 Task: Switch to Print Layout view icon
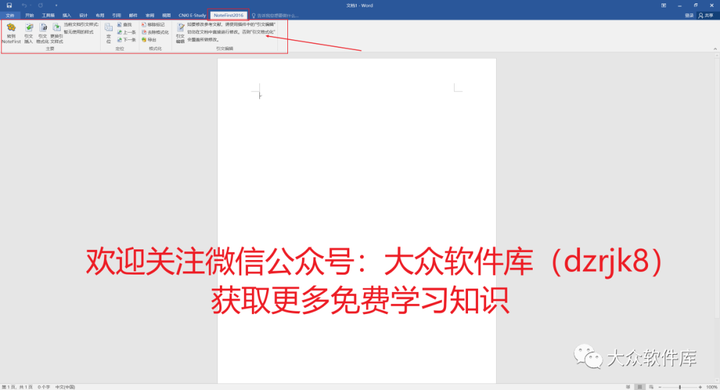point(640,387)
